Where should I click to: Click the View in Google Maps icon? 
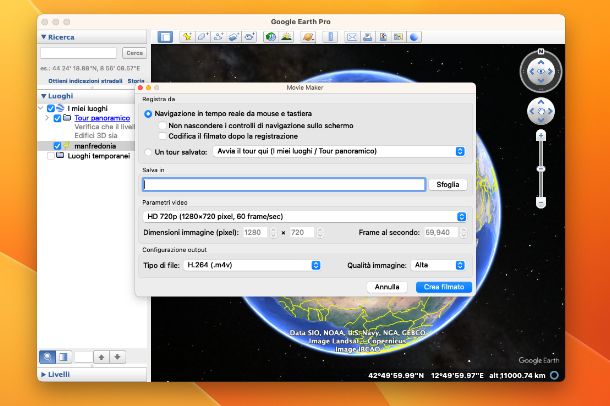click(x=398, y=37)
